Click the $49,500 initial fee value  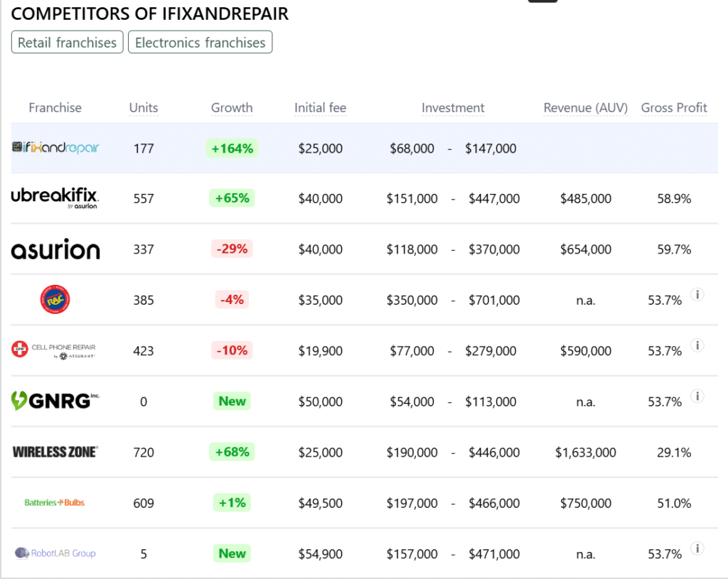click(321, 503)
